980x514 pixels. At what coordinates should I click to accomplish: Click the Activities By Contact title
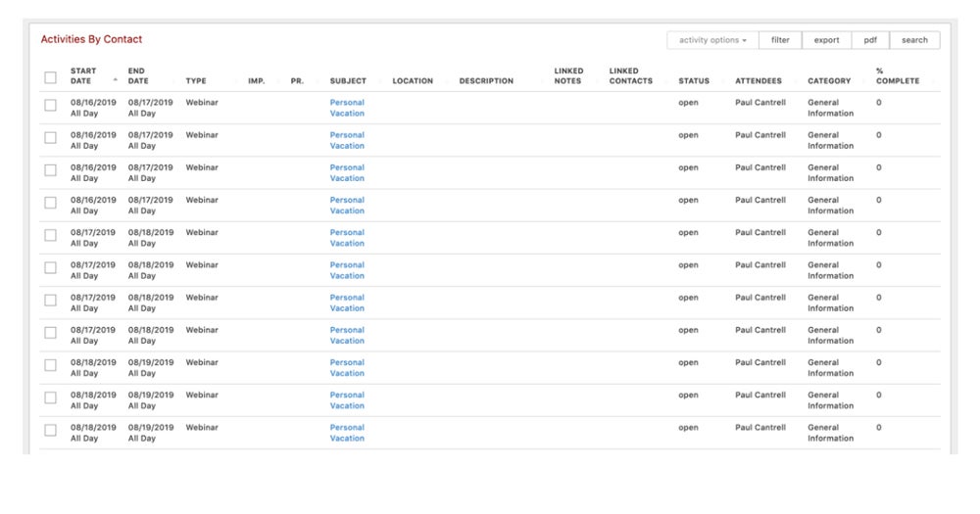point(91,39)
